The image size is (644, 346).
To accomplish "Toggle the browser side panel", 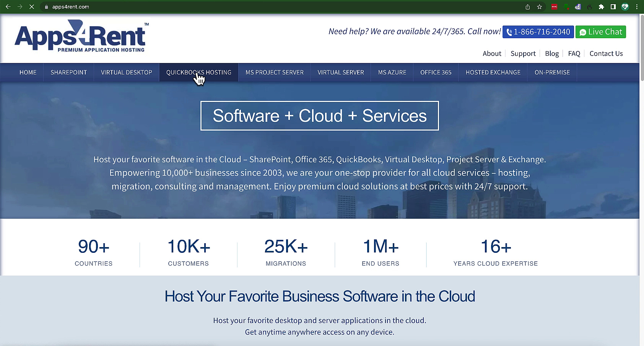I will pos(613,7).
